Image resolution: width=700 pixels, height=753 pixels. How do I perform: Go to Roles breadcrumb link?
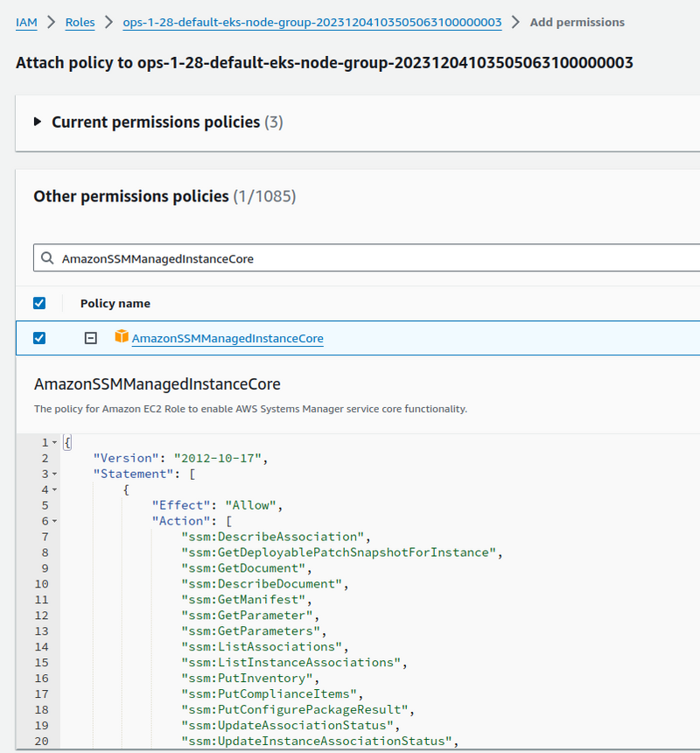point(80,22)
